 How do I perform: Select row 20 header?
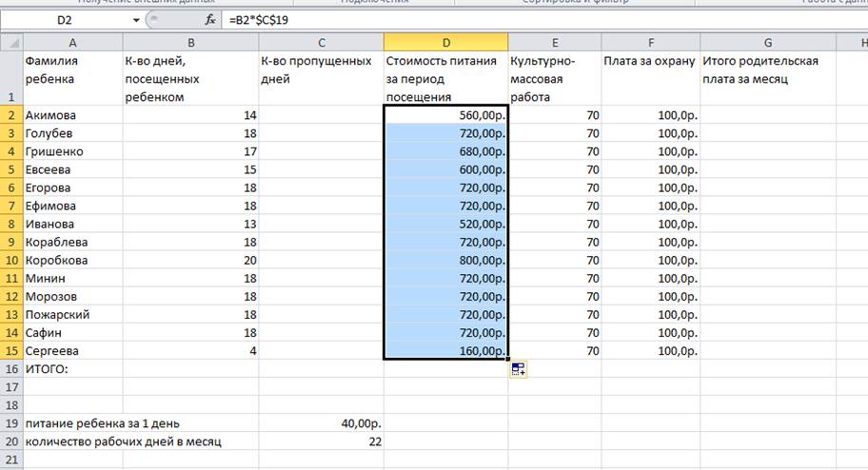click(11, 441)
